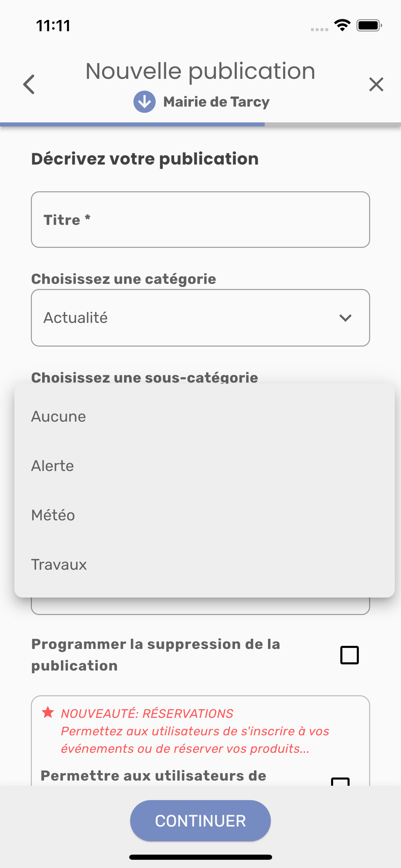Image resolution: width=401 pixels, height=868 pixels.
Task: Pick Météo in the sub-category menu
Action: coord(53,515)
